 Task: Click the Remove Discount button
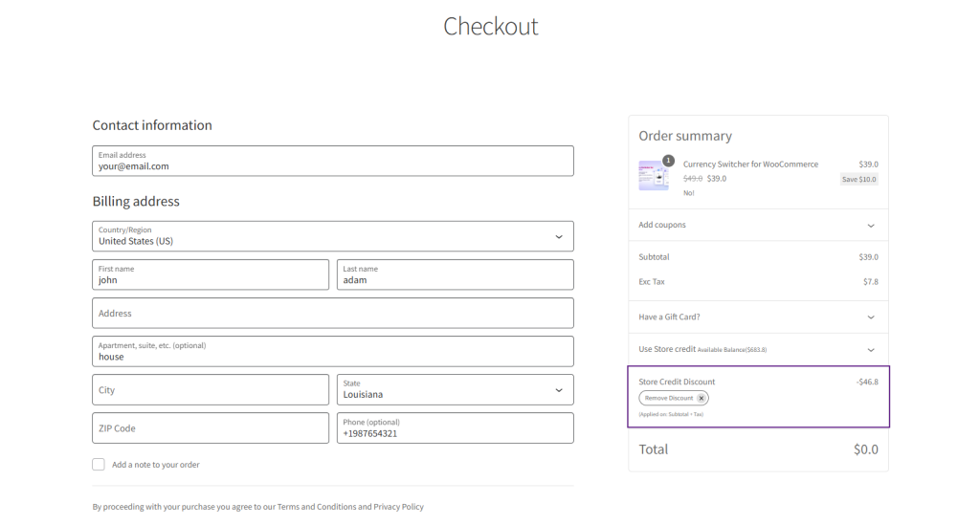674,398
